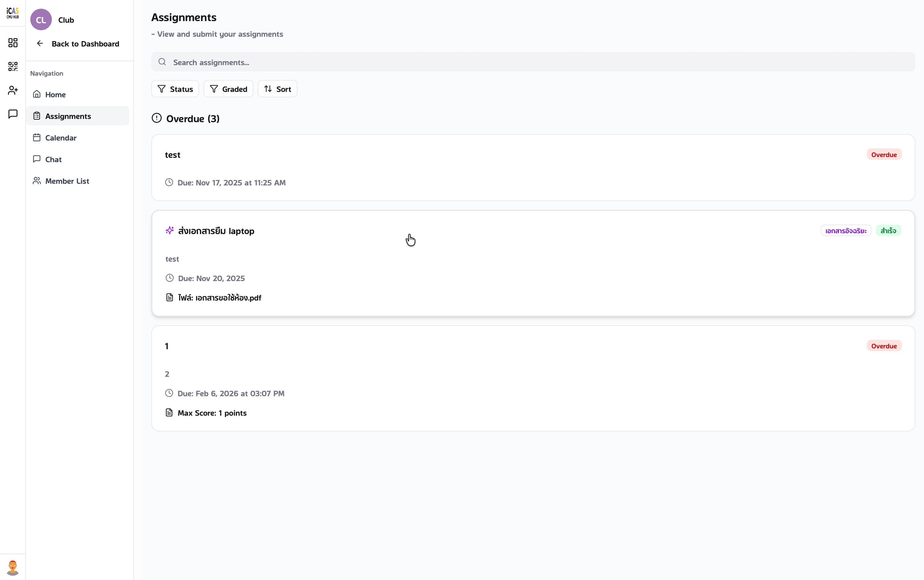Screen dimensions: 924x580
Task: Open Chat in navigation
Action: pyautogui.click(x=78, y=159)
